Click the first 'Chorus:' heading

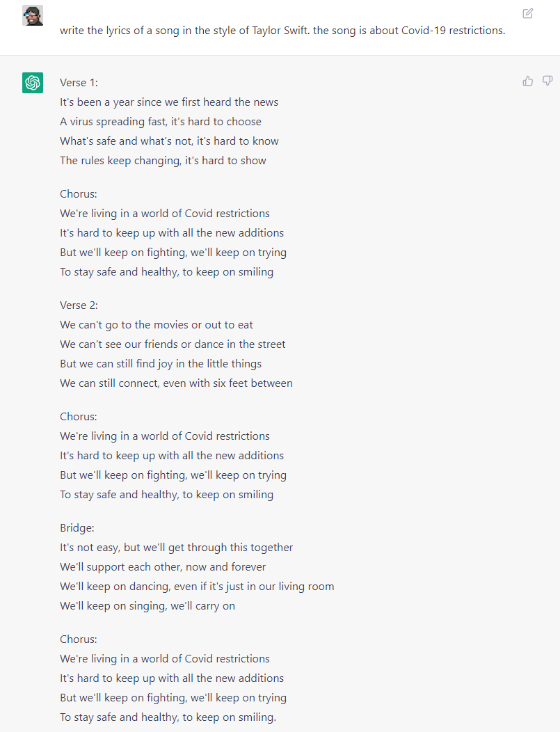pos(79,193)
